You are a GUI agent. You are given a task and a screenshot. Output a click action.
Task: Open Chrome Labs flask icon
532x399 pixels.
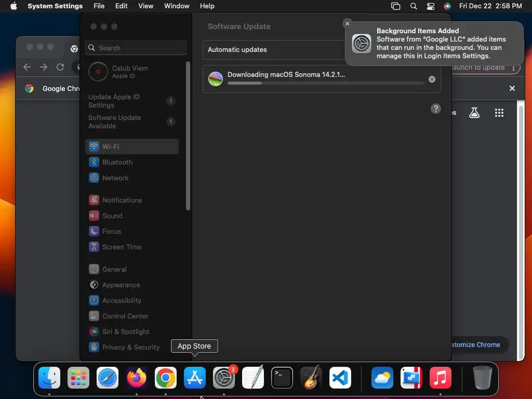pos(474,113)
